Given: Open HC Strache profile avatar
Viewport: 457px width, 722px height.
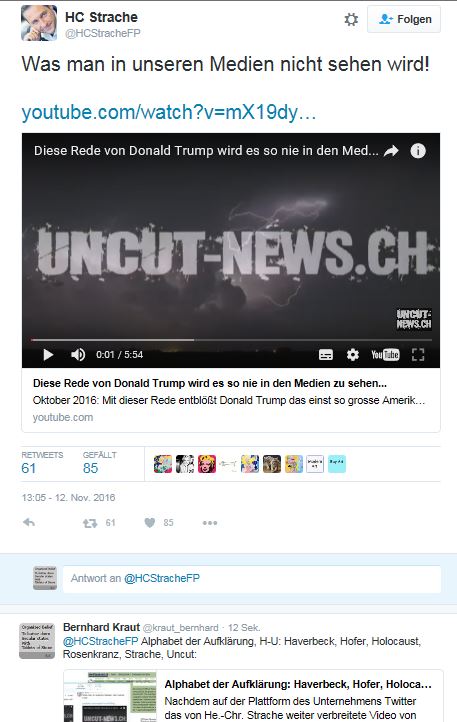Looking at the screenshot, I should 39,23.
